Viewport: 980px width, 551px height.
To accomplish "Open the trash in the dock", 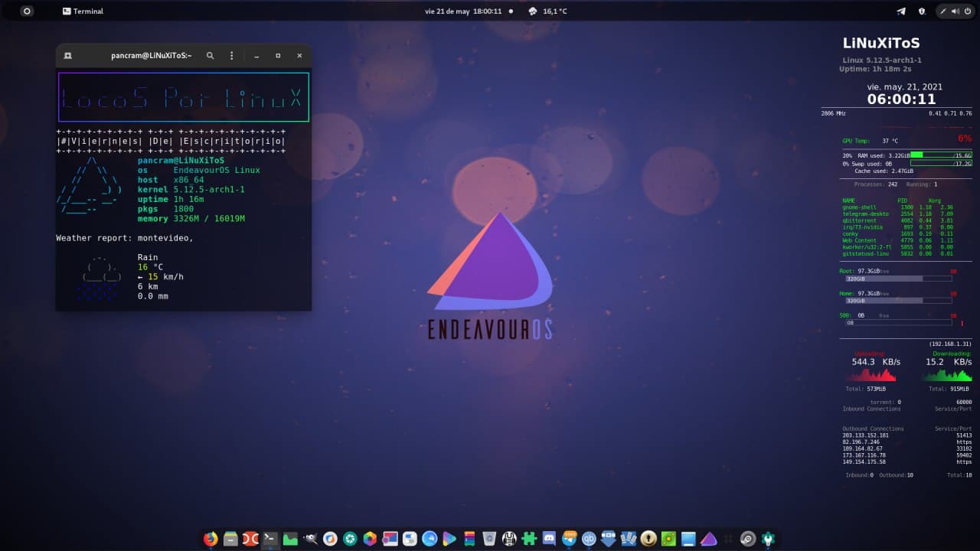I will [489, 539].
